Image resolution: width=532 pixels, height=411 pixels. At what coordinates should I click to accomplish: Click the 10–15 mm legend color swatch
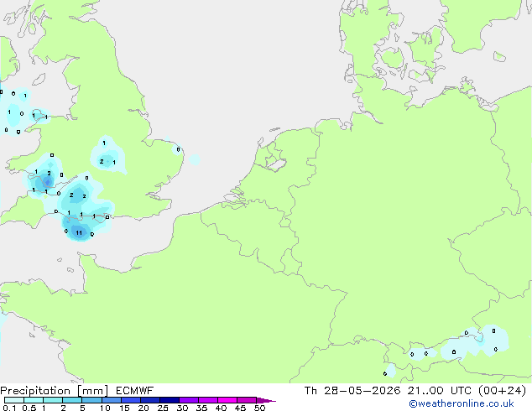(x=112, y=400)
